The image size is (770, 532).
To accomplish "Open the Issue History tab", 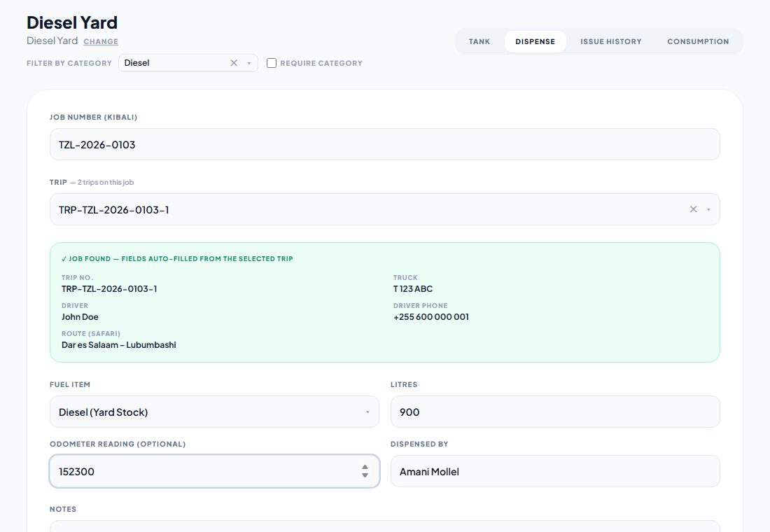I will tap(611, 42).
